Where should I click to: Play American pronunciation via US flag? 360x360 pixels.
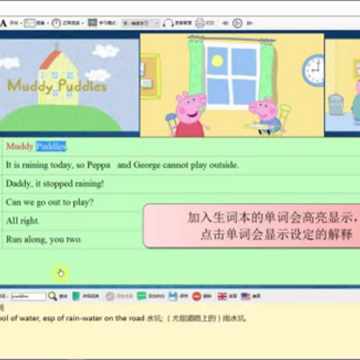pyautogui.click(x=246, y=296)
